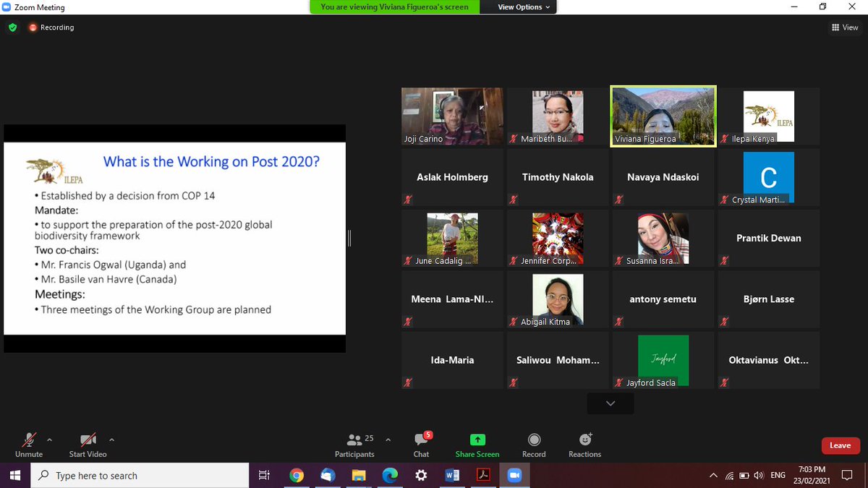Click green viewing Viviana Figueroa's screen banner
868x488 pixels.
(x=394, y=7)
